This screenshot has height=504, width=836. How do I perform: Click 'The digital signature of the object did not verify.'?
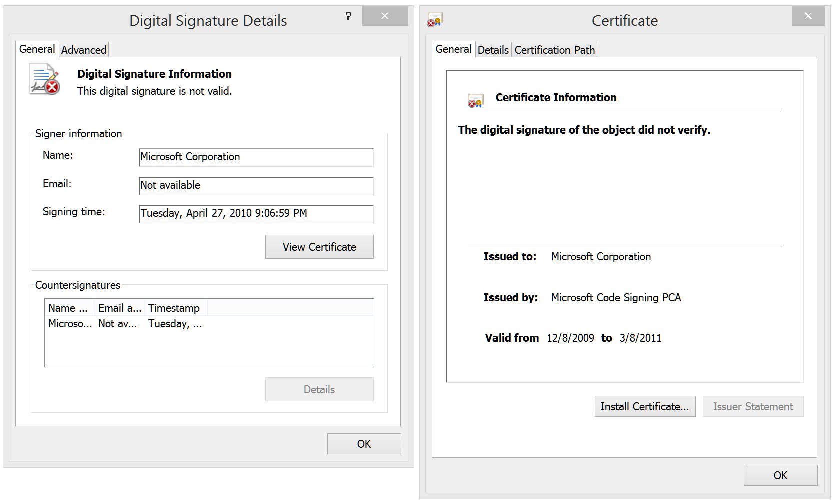(584, 130)
